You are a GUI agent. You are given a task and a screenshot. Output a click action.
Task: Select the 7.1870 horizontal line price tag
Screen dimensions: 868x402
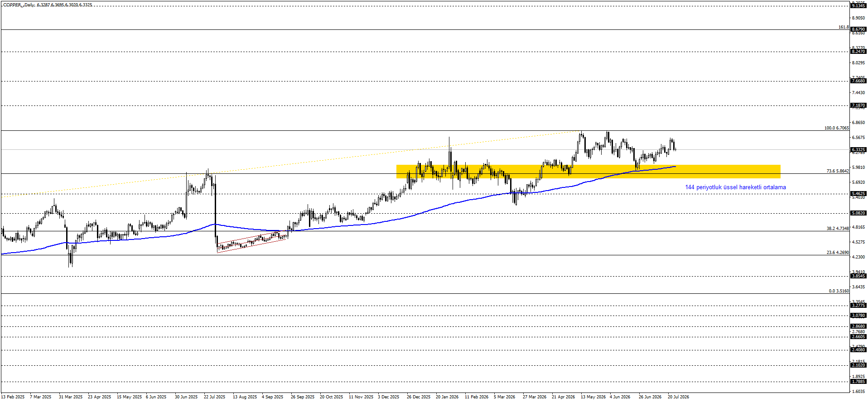(858, 105)
